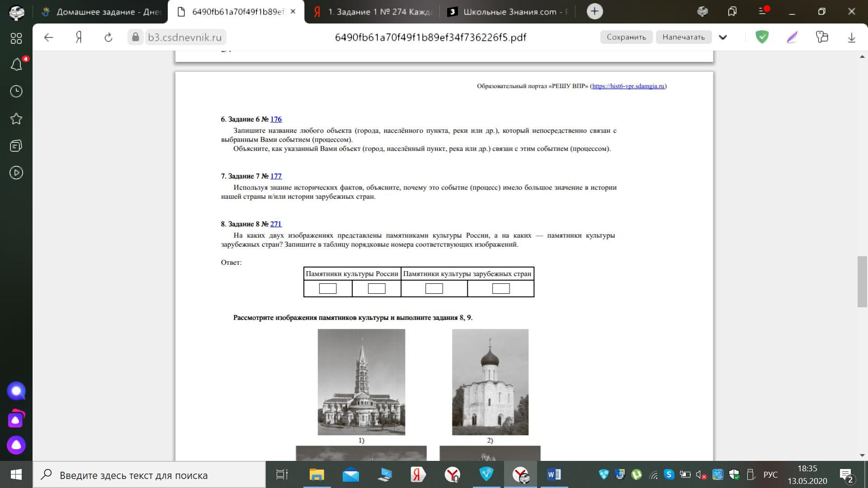Open notifications bell in sidebar
Image resolution: width=868 pixels, height=488 pixels.
coord(16,65)
